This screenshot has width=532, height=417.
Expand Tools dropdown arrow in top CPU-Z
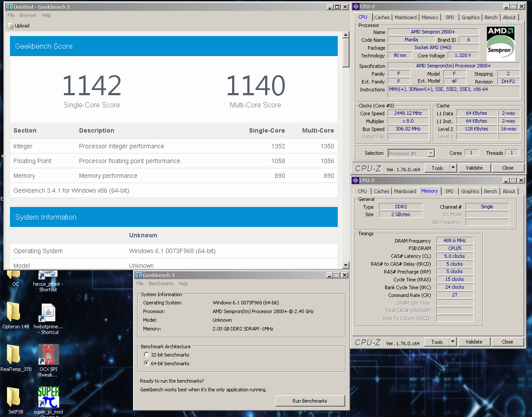click(x=453, y=168)
